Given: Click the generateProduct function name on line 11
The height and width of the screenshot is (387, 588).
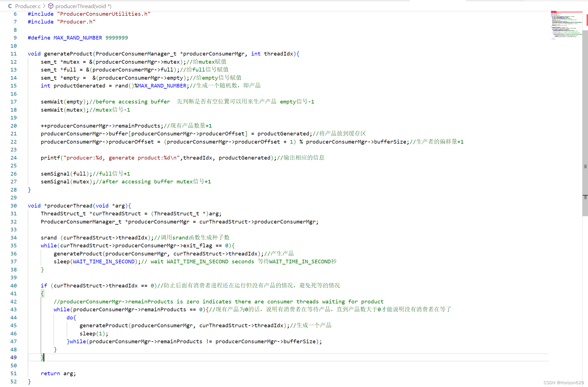Looking at the screenshot, I should (x=68, y=54).
